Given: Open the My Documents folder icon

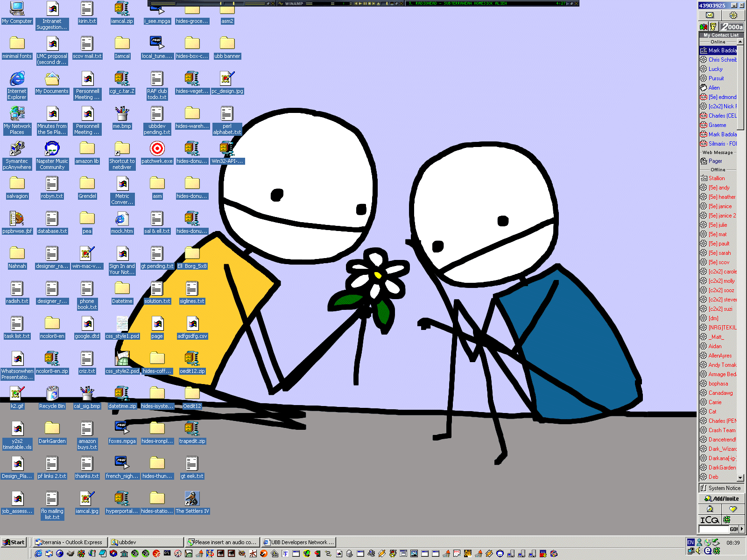Looking at the screenshot, I should 52,83.
